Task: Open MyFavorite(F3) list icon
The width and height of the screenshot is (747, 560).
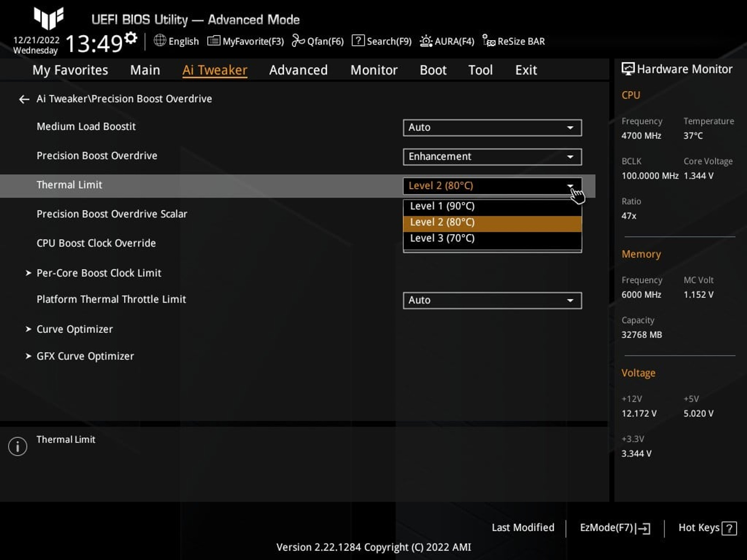Action: (x=214, y=41)
